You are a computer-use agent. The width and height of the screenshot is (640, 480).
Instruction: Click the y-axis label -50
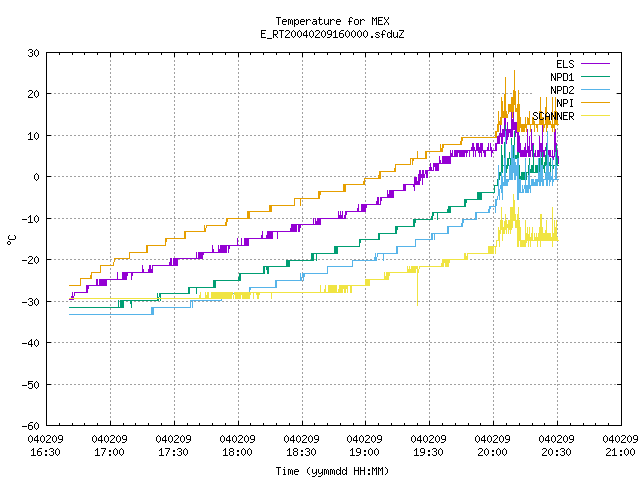pos(31,385)
